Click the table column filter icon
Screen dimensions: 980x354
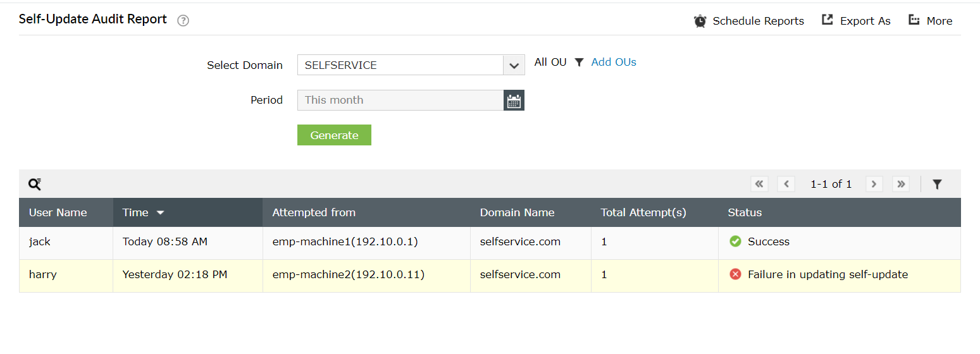click(937, 184)
